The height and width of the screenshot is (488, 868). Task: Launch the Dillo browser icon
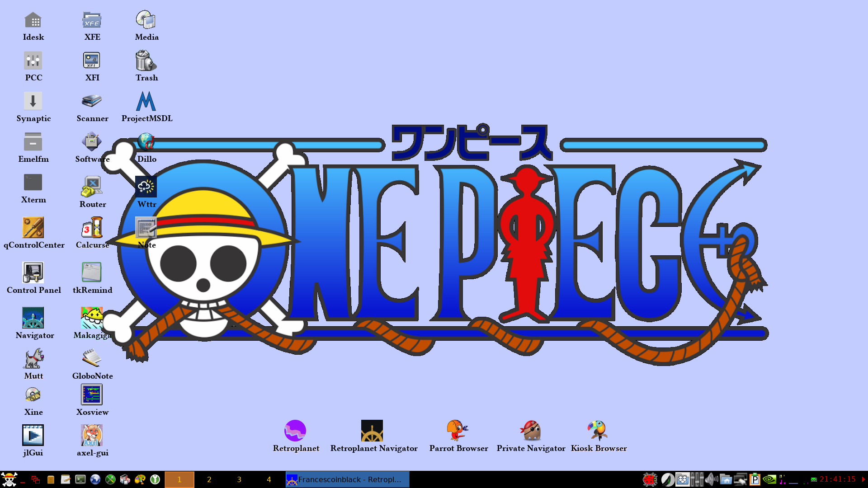[x=146, y=142]
